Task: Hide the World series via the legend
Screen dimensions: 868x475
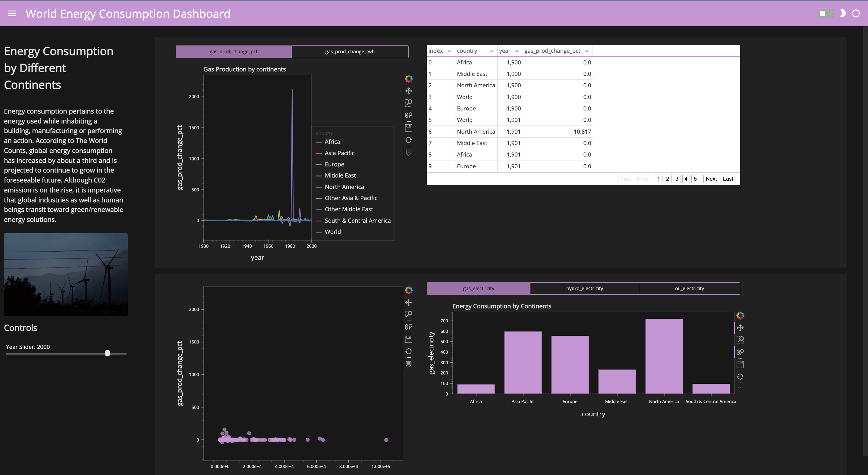Action: point(332,231)
